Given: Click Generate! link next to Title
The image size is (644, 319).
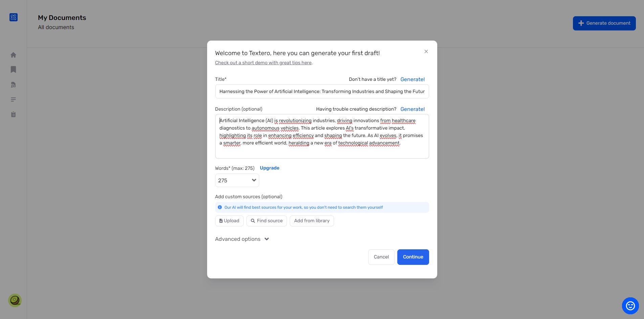Looking at the screenshot, I should pyautogui.click(x=413, y=79).
